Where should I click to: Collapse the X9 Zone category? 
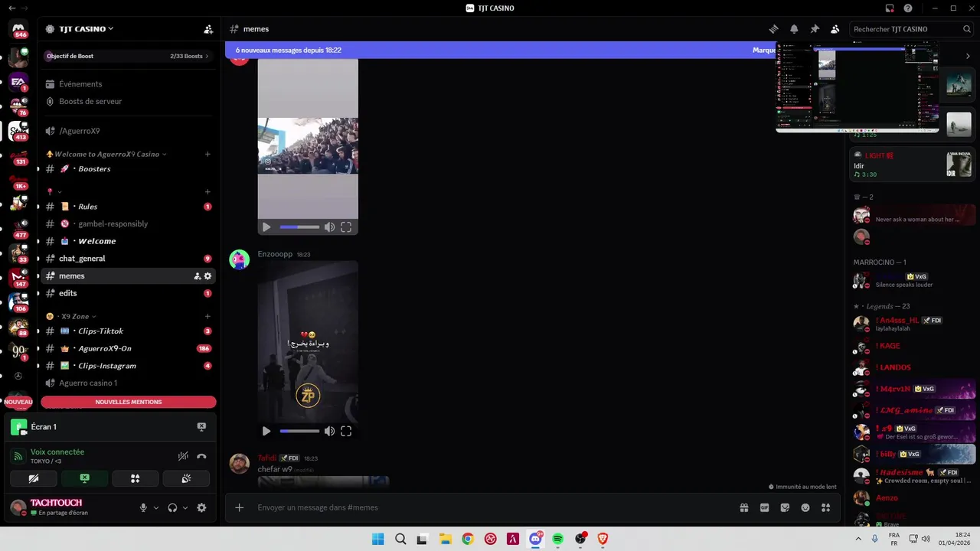pos(72,316)
